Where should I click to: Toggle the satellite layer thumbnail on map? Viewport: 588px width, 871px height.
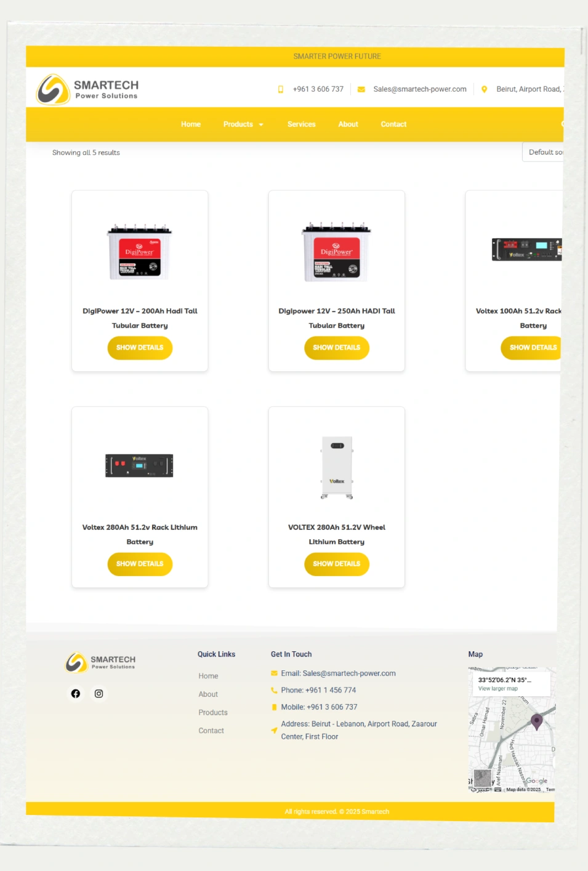tap(482, 777)
